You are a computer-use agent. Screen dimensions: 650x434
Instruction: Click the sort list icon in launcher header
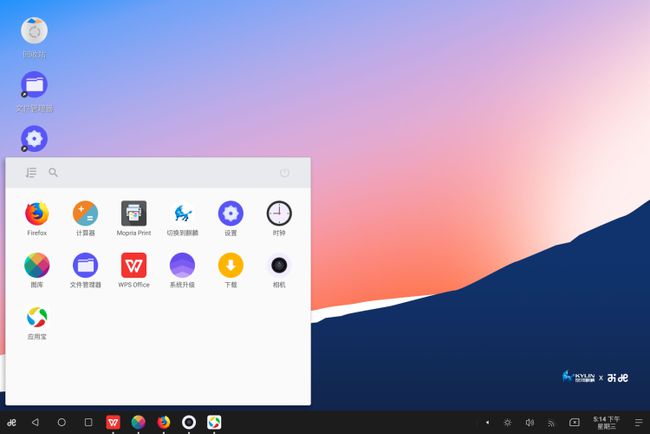31,173
